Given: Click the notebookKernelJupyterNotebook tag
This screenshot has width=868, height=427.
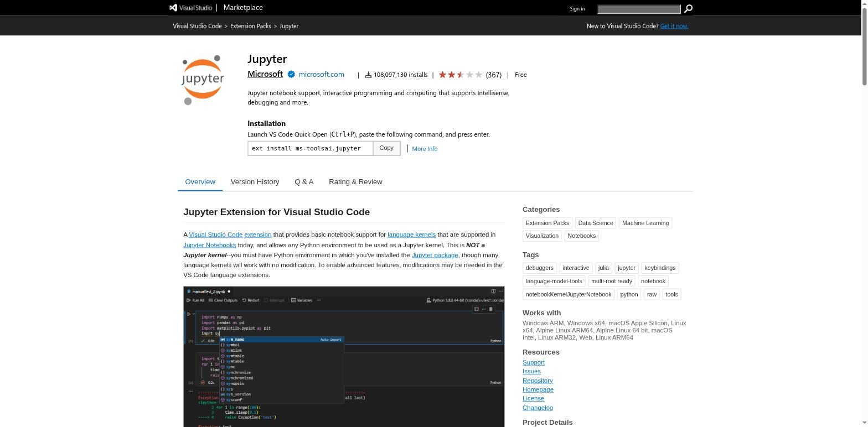Looking at the screenshot, I should coord(569,294).
